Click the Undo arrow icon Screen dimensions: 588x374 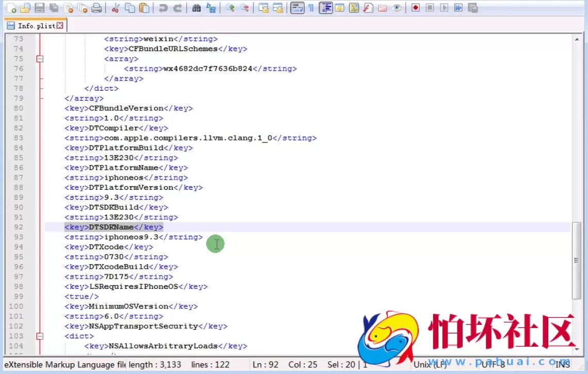pyautogui.click(x=162, y=8)
